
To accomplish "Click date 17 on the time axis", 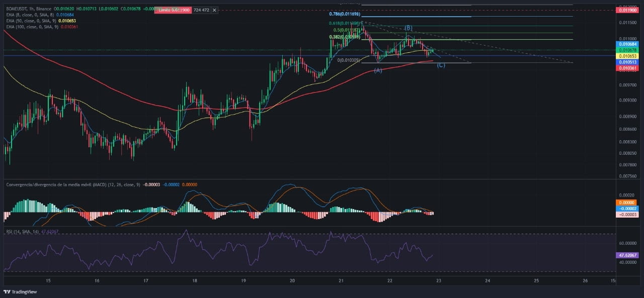I will pyautogui.click(x=145, y=281).
